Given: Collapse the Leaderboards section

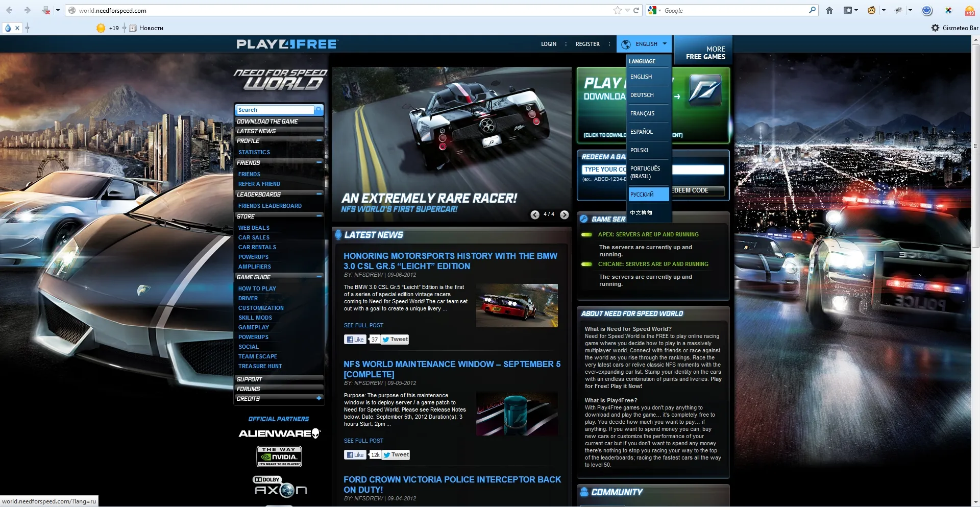Looking at the screenshot, I should click(x=319, y=194).
